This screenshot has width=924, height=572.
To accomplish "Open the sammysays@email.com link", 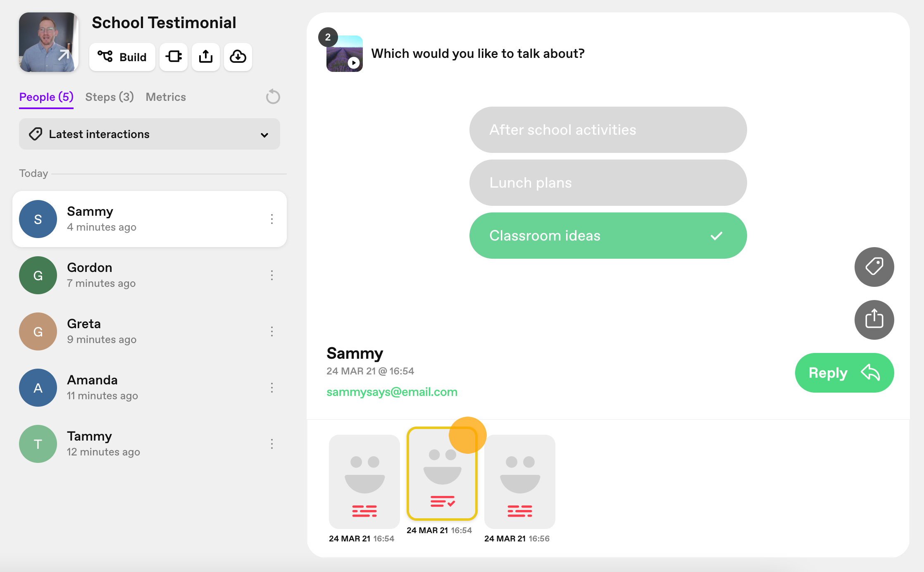I will [x=392, y=392].
